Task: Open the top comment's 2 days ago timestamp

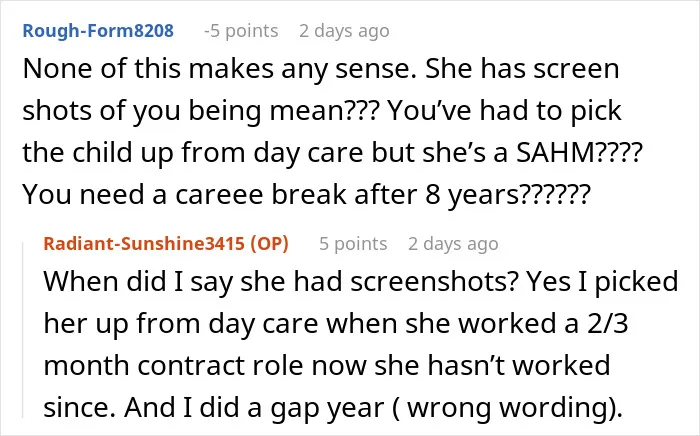Action: pos(344,31)
